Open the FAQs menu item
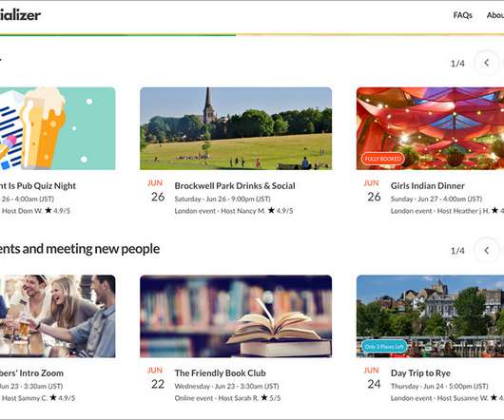The height and width of the screenshot is (420, 504). coord(462,15)
